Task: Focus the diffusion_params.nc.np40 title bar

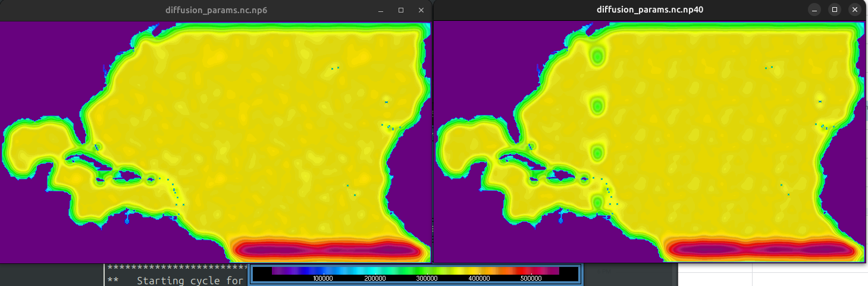Action: pyautogui.click(x=650, y=10)
